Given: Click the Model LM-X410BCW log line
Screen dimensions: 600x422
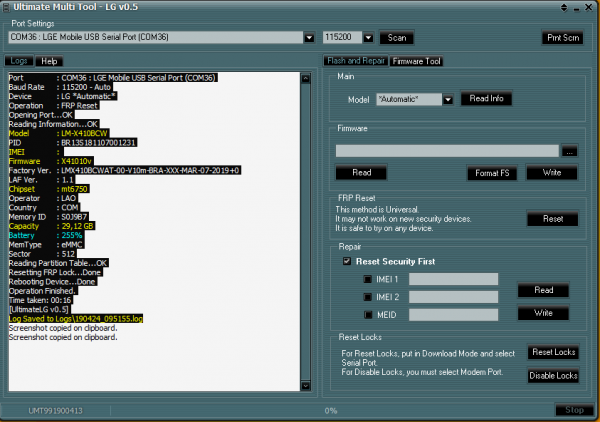Looking at the screenshot, I should (59, 134).
